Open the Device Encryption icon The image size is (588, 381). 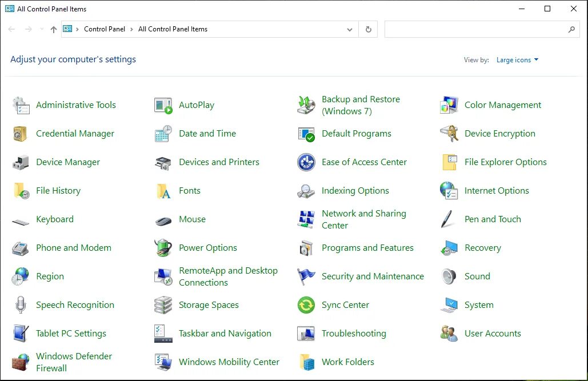pos(449,134)
